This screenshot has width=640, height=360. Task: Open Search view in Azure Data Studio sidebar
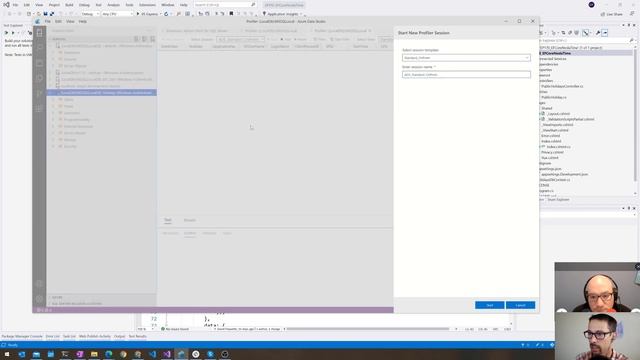tap(40, 48)
